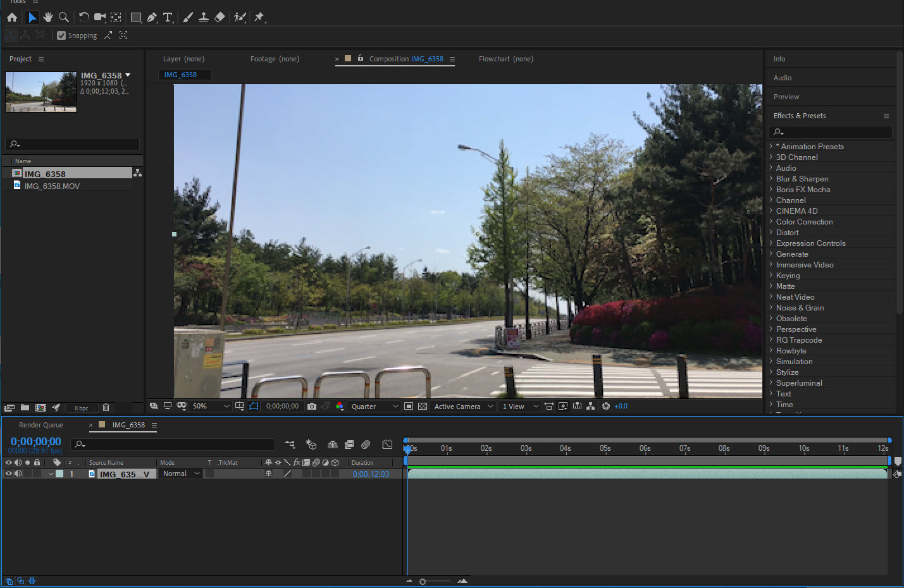904x588 pixels.
Task: Hide the IMG_635 layer video eye
Action: [8, 474]
